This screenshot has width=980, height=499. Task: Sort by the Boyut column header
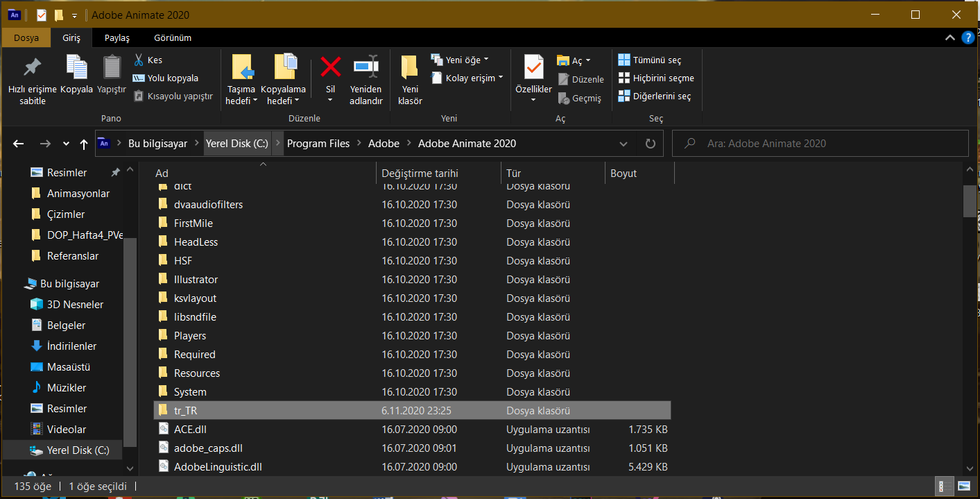pyautogui.click(x=639, y=174)
